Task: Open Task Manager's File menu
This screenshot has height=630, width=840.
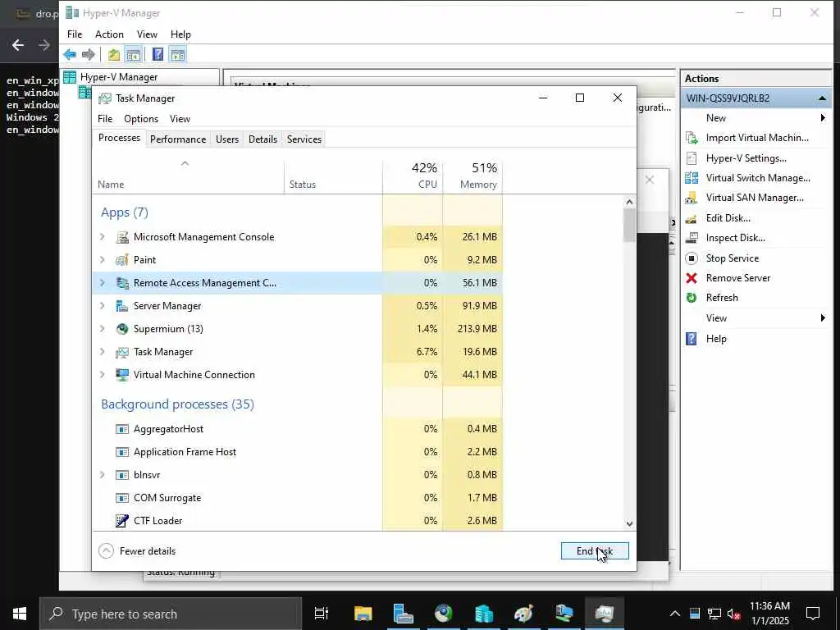Action: (105, 119)
